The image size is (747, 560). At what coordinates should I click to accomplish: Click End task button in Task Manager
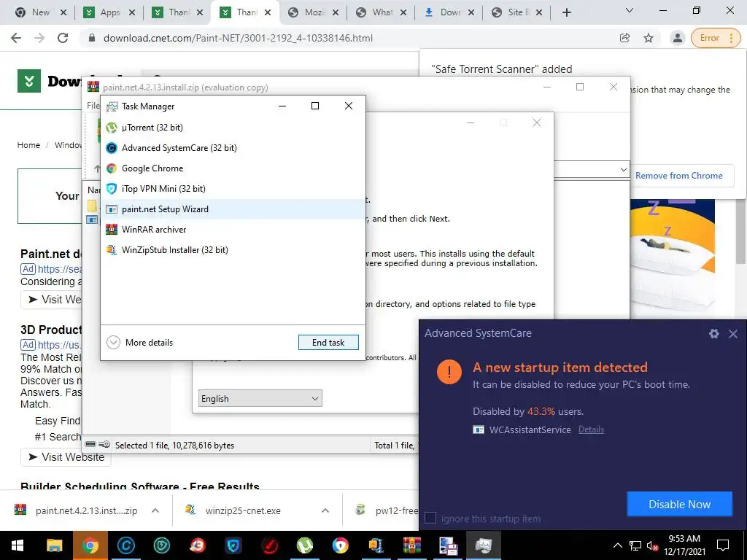tap(328, 343)
